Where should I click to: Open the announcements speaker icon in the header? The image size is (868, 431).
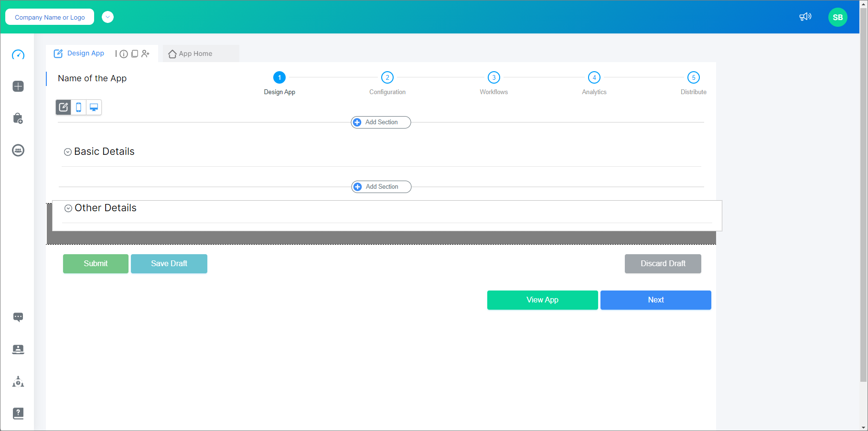[805, 16]
